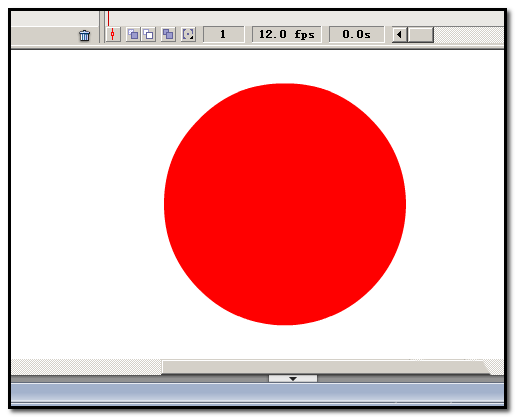Click the timeline horizontal scrollbar thumb
The width and height of the screenshot is (515, 417).
[421, 34]
